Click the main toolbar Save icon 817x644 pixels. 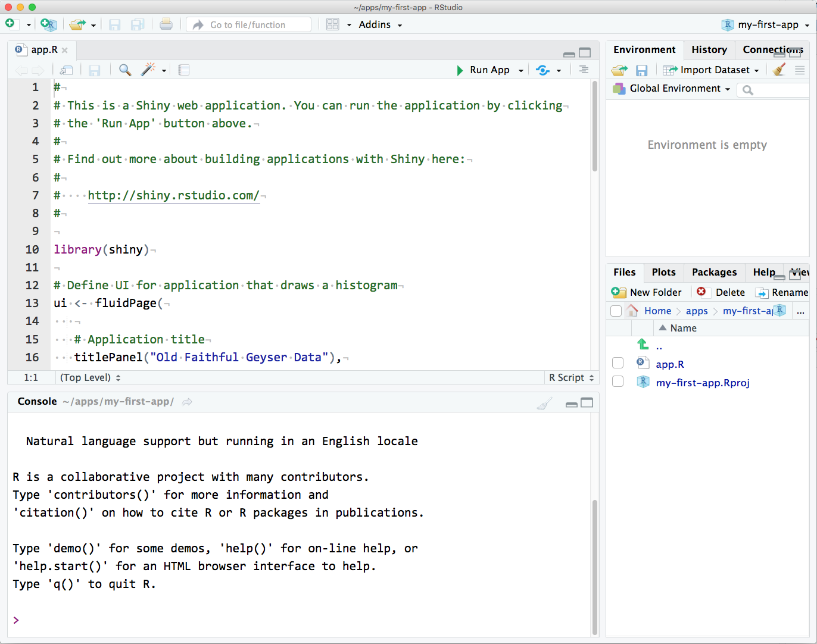pyautogui.click(x=115, y=24)
